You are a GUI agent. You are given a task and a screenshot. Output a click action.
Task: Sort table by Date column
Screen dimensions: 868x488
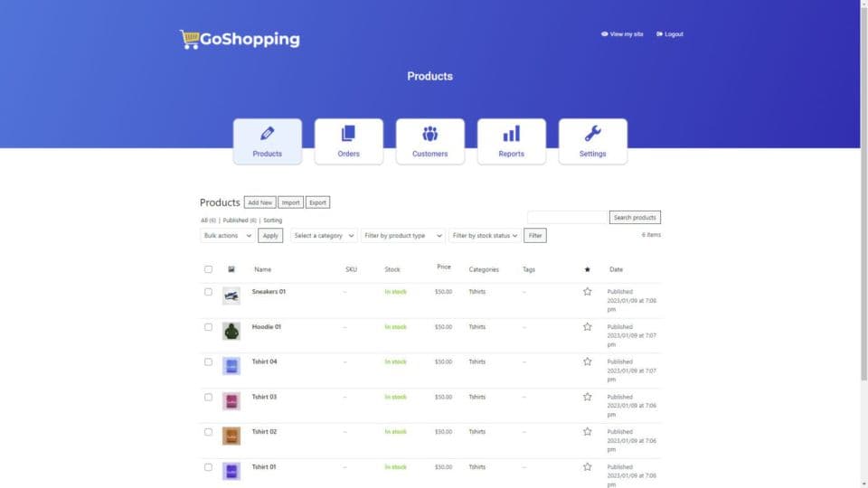click(616, 269)
